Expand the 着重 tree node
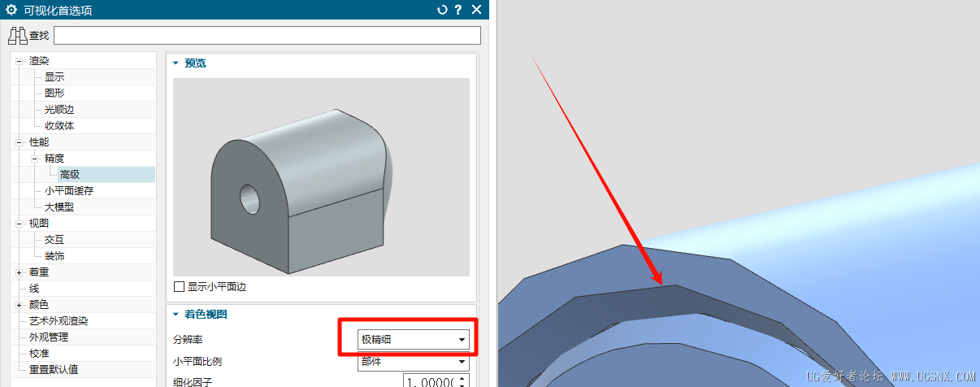The height and width of the screenshot is (387, 980). pyautogui.click(x=20, y=272)
